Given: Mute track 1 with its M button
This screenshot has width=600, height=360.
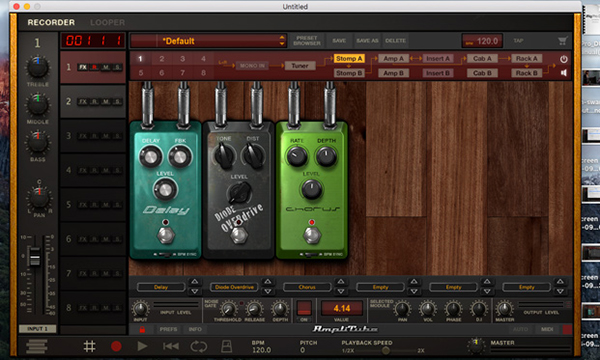Looking at the screenshot, I should point(106,67).
